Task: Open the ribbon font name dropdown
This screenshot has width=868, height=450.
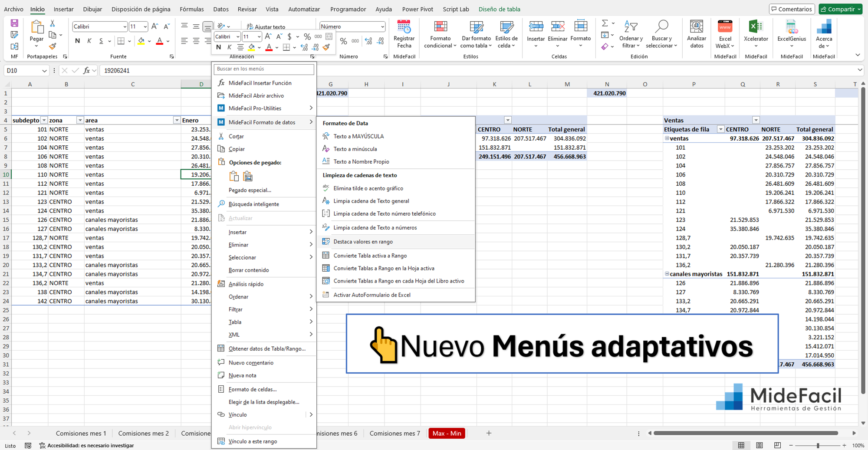Action: (125, 26)
